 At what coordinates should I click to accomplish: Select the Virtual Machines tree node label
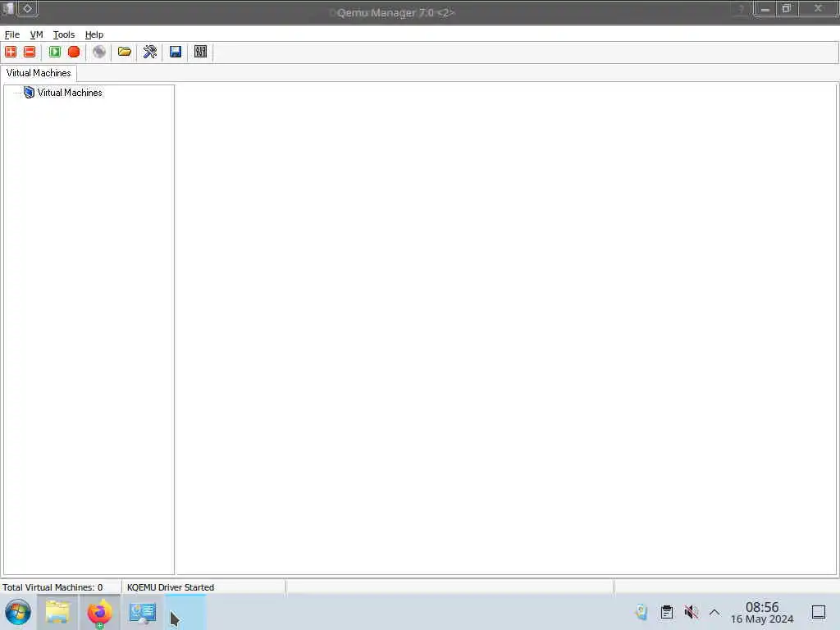[x=70, y=93]
